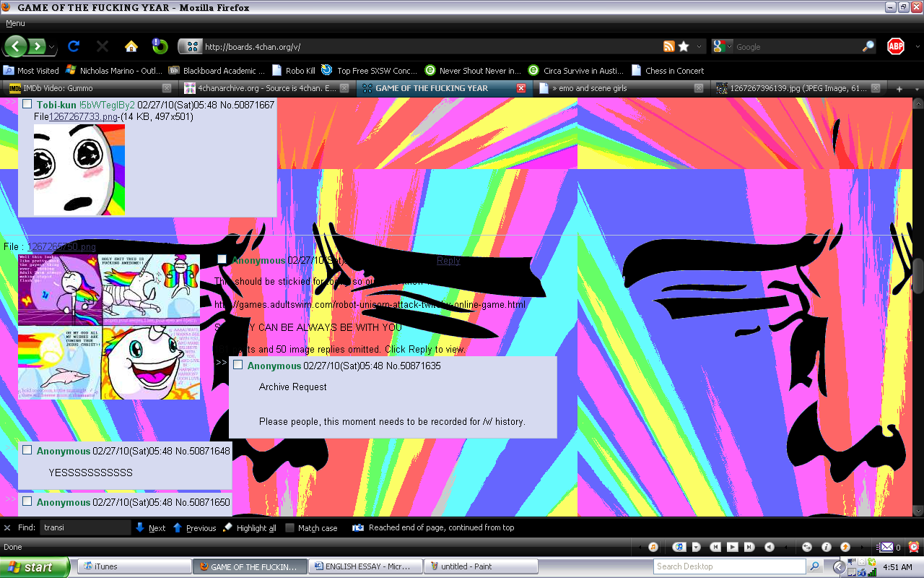Play the track in status bar player
The image size is (924, 578).
point(732,547)
